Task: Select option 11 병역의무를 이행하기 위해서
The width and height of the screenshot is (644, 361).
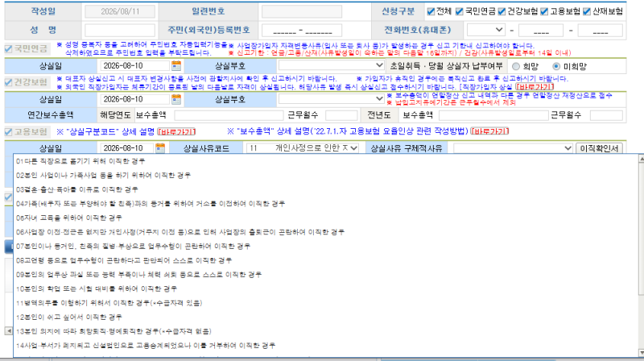Action: (x=325, y=303)
